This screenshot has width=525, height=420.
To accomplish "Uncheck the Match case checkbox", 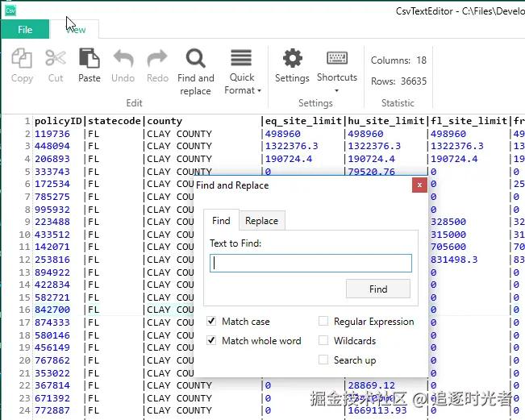I will coord(211,322).
